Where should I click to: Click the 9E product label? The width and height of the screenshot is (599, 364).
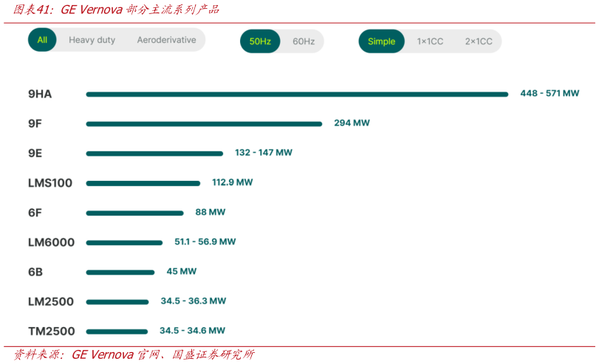[35, 153]
